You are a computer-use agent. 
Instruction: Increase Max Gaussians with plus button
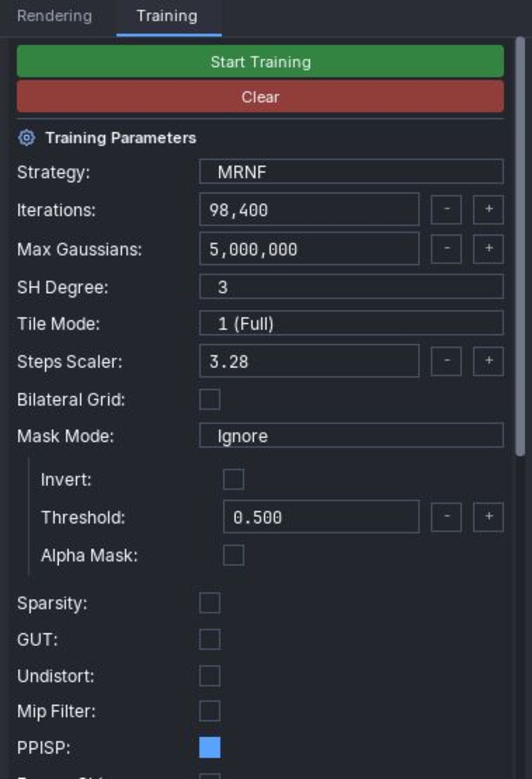[x=488, y=249]
